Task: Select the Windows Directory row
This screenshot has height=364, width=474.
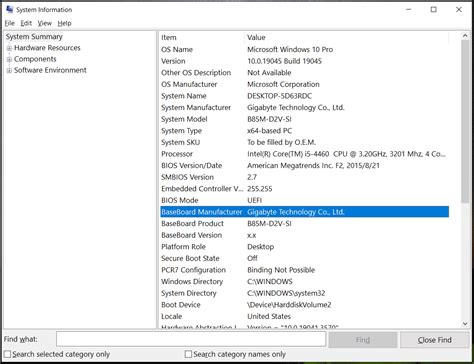Action: click(304, 281)
